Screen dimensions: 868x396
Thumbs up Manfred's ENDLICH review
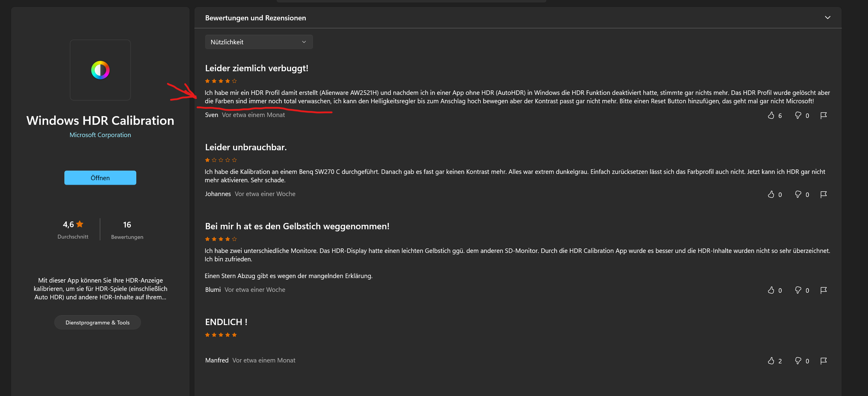[771, 361]
